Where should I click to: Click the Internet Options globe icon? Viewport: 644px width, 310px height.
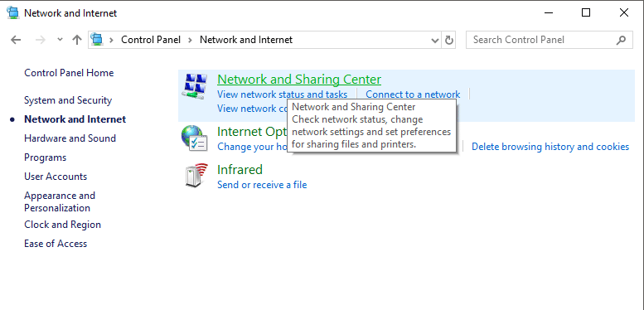pos(195,138)
